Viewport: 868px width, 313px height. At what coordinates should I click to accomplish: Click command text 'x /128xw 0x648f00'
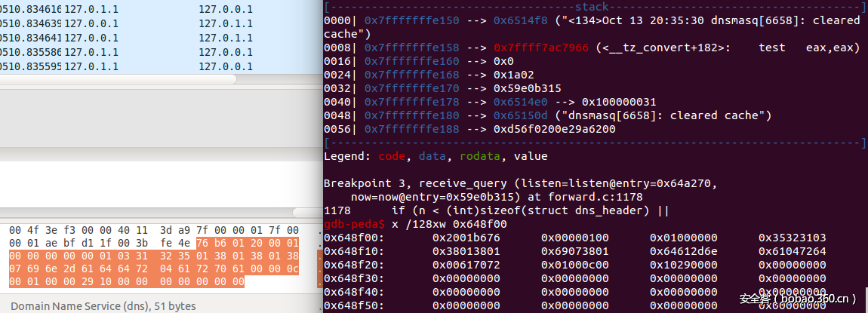tap(450, 224)
